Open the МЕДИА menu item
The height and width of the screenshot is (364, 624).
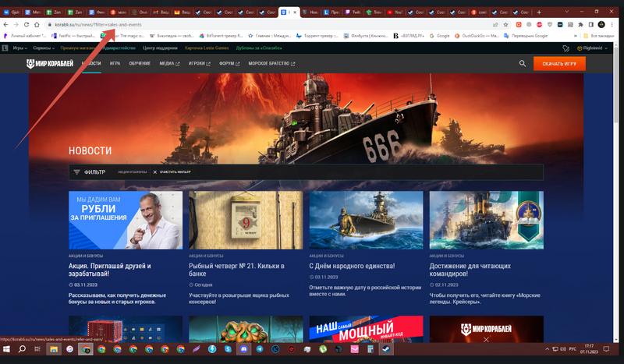(x=169, y=64)
